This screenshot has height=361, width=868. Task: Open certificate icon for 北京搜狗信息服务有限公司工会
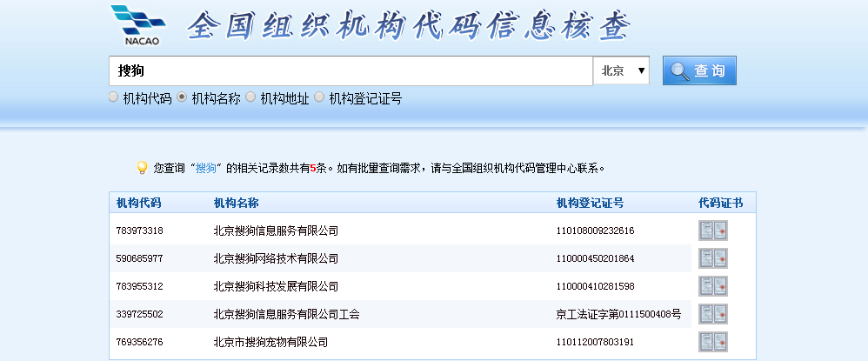[x=713, y=314]
